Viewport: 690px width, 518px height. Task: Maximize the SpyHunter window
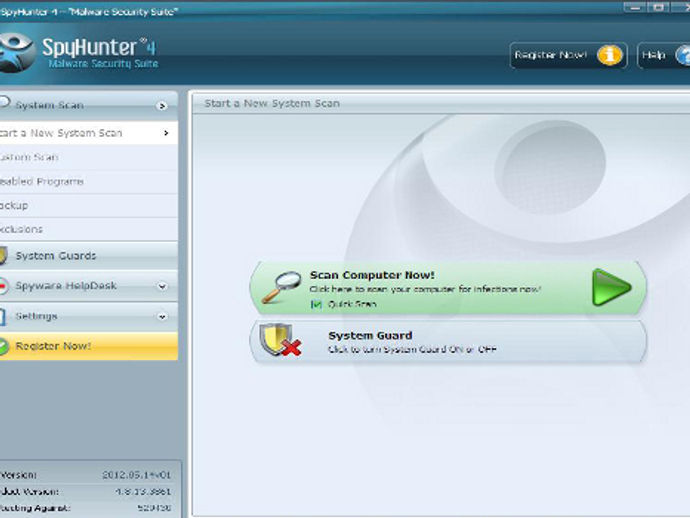[658, 7]
